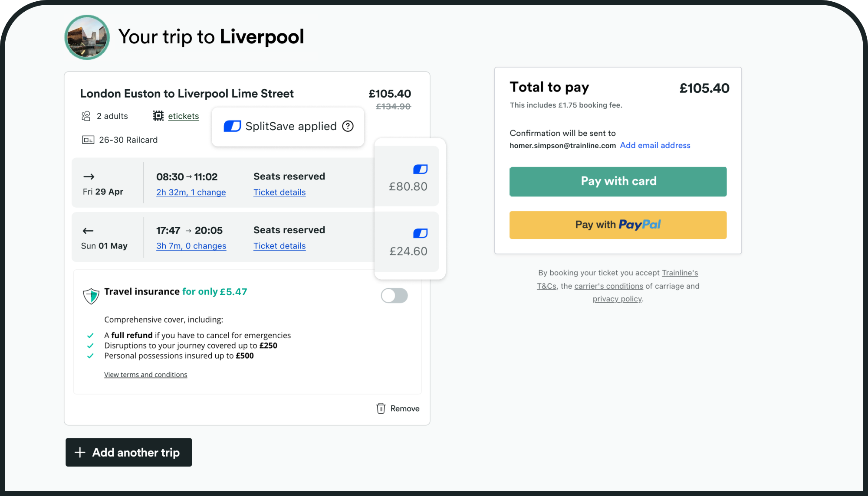Click the two adults passenger icon

[x=86, y=116]
